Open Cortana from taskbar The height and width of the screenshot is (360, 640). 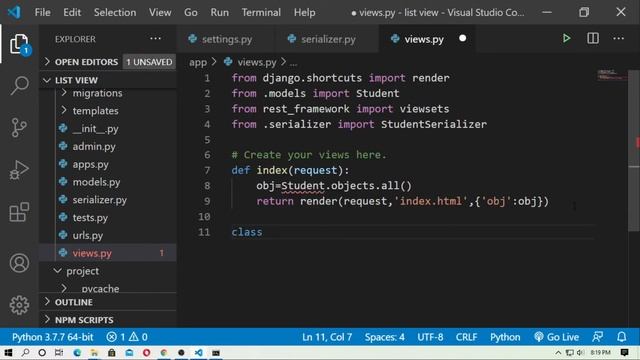point(42,353)
